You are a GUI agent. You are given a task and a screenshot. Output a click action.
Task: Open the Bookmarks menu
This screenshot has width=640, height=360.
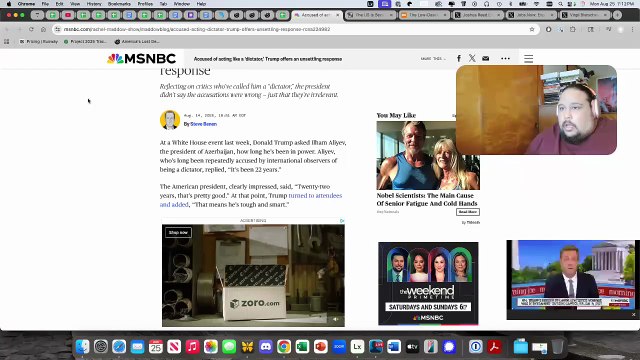point(119,4)
